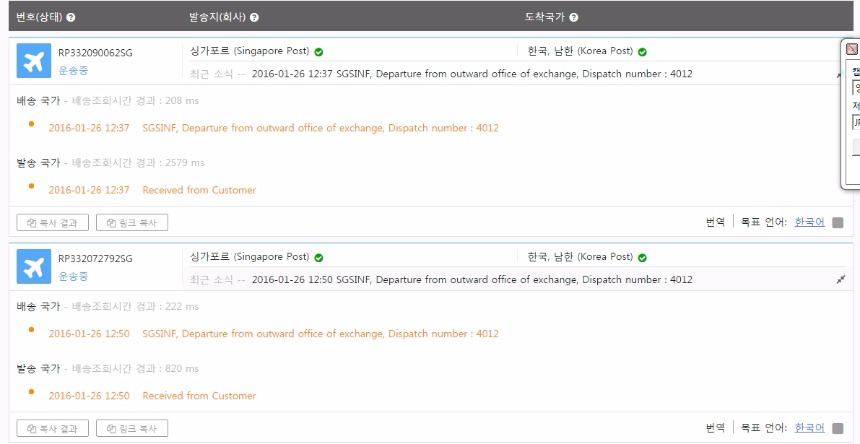
Task: Click green check beside first Singapore Post
Action: pos(319,52)
